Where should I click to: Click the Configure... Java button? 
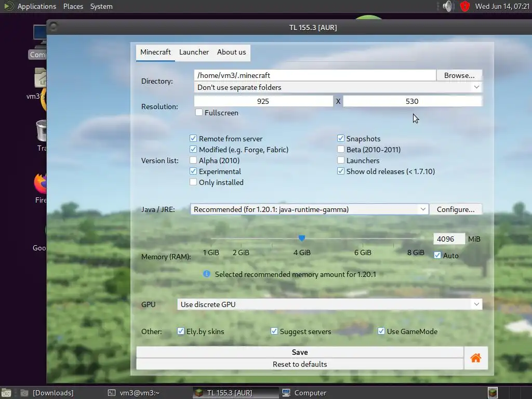456,209
